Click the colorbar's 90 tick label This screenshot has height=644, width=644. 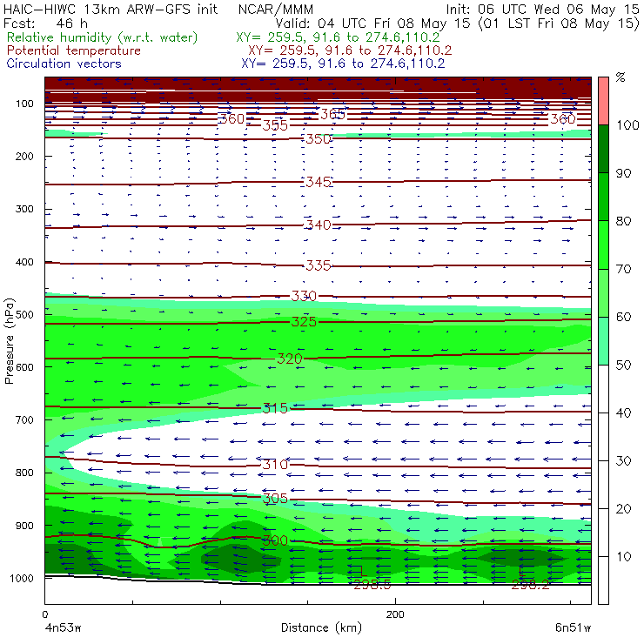click(x=623, y=173)
